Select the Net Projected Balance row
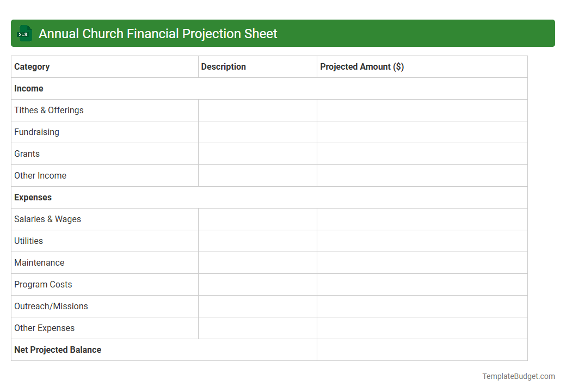 (x=57, y=350)
